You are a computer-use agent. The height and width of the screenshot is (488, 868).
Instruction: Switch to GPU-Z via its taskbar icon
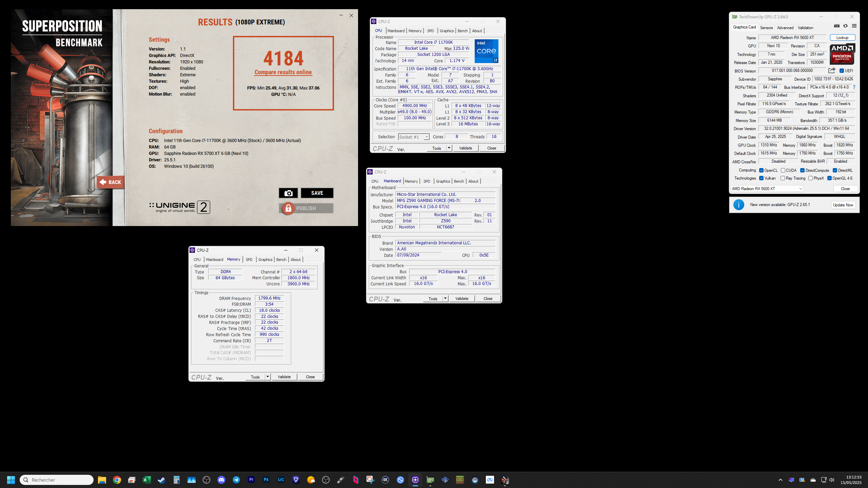(x=430, y=480)
